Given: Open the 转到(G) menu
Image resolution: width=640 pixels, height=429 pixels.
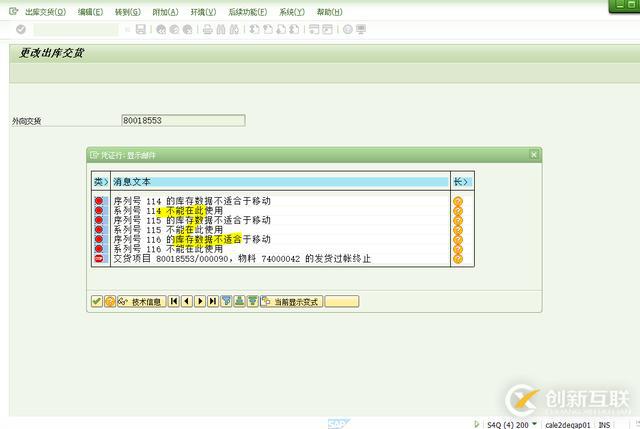Looking at the screenshot, I should point(128,12).
